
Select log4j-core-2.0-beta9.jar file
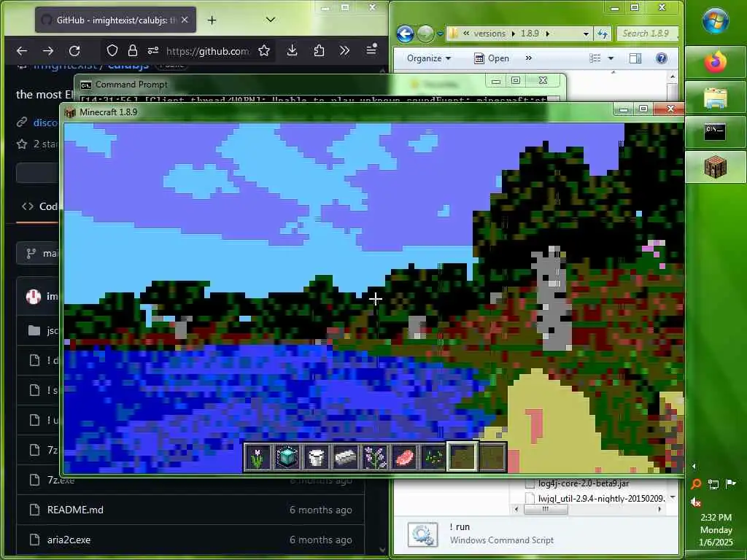(577, 483)
